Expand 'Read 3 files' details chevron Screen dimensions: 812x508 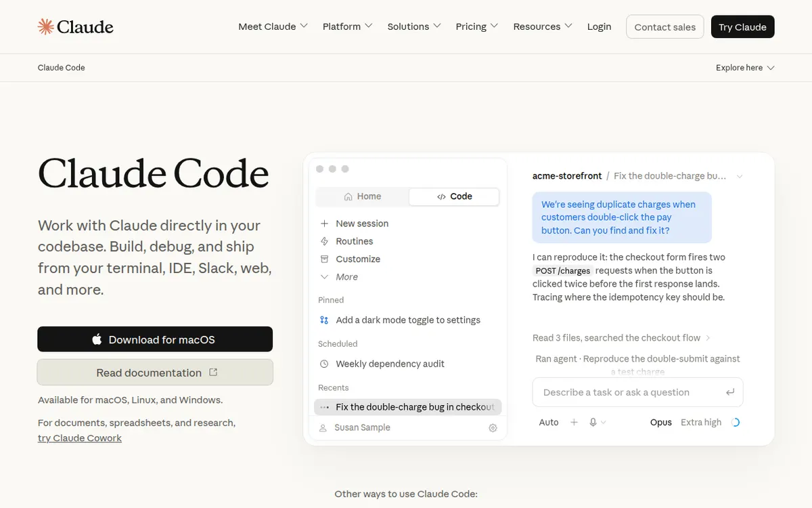coord(708,338)
